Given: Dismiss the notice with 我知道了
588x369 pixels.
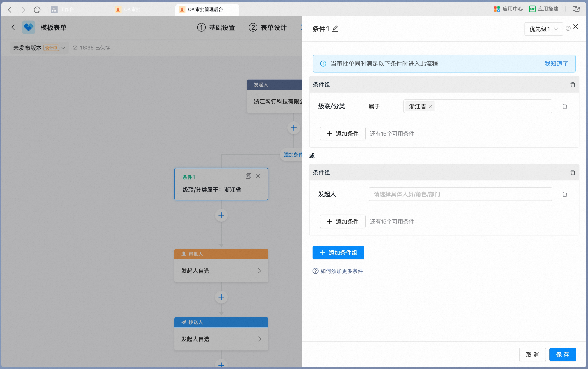Looking at the screenshot, I should 556,64.
